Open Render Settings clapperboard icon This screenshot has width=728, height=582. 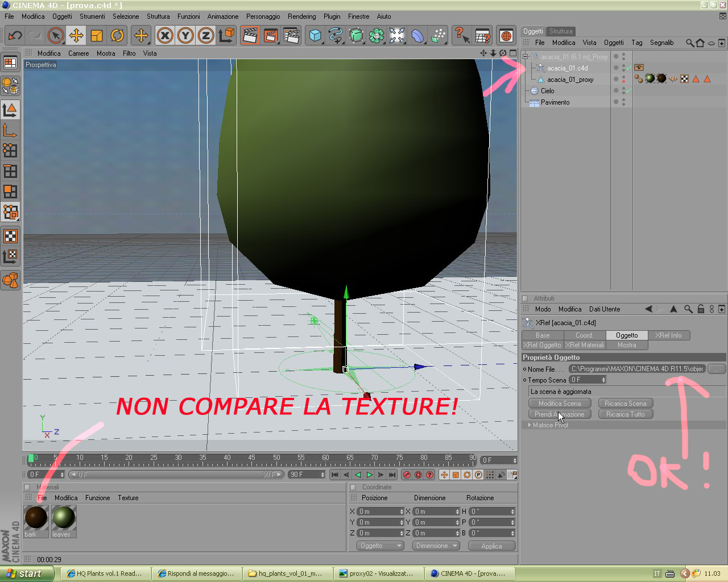pyautogui.click(x=291, y=36)
